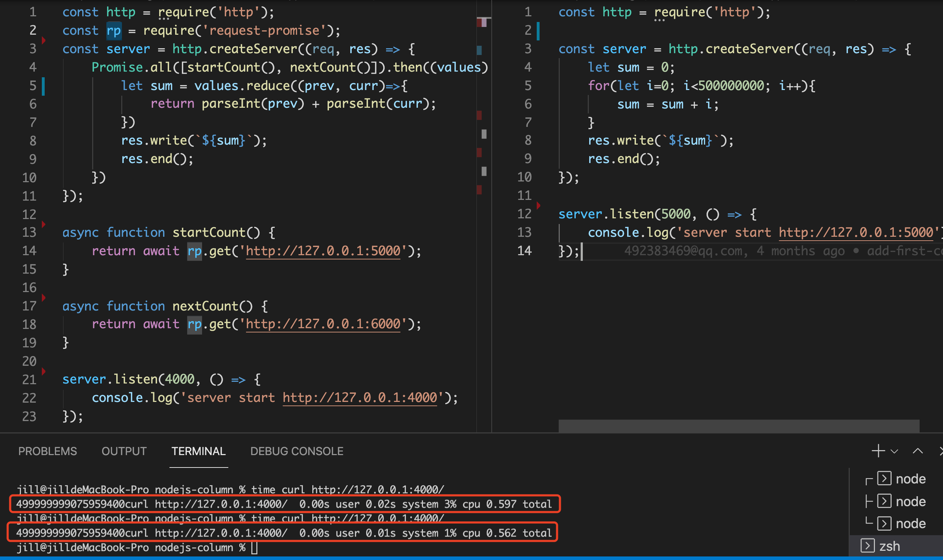Switch to the OUTPUT tab
The height and width of the screenshot is (560, 943).
pos(124,451)
